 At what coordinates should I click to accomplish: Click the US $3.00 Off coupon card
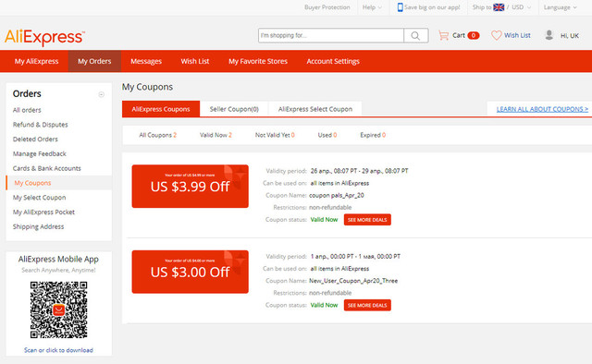[190, 272]
